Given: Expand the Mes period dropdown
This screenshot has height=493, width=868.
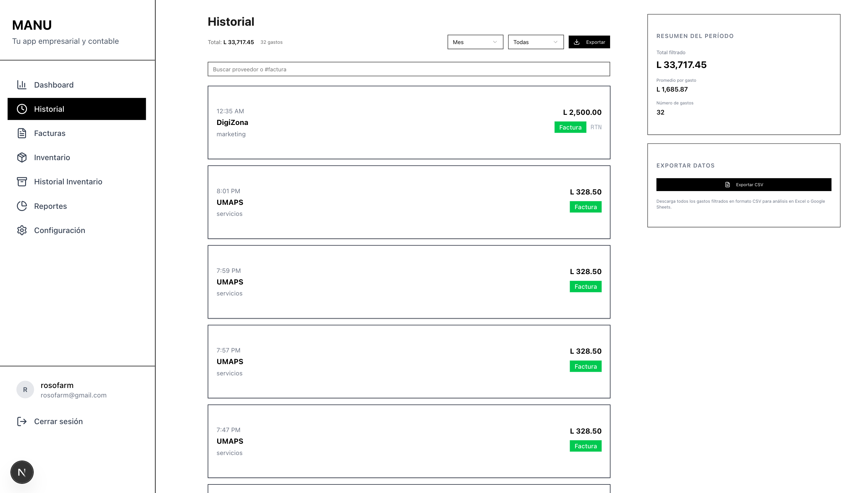Looking at the screenshot, I should coord(475,42).
